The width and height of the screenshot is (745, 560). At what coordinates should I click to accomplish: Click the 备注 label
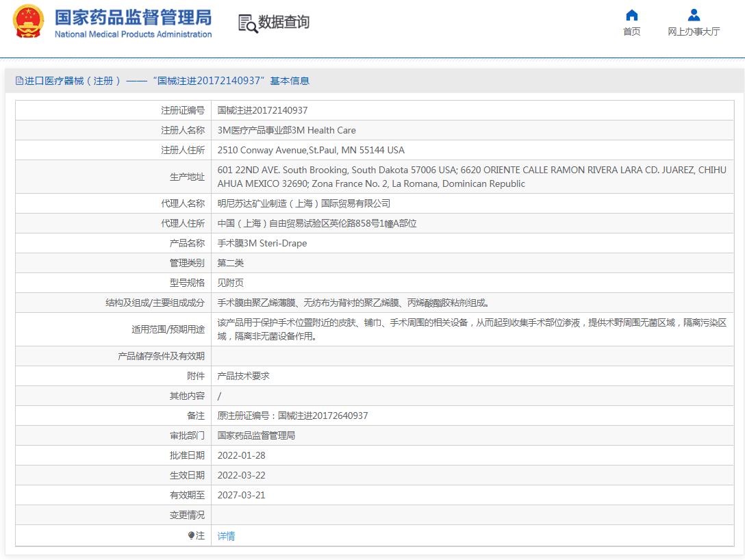[x=196, y=416]
